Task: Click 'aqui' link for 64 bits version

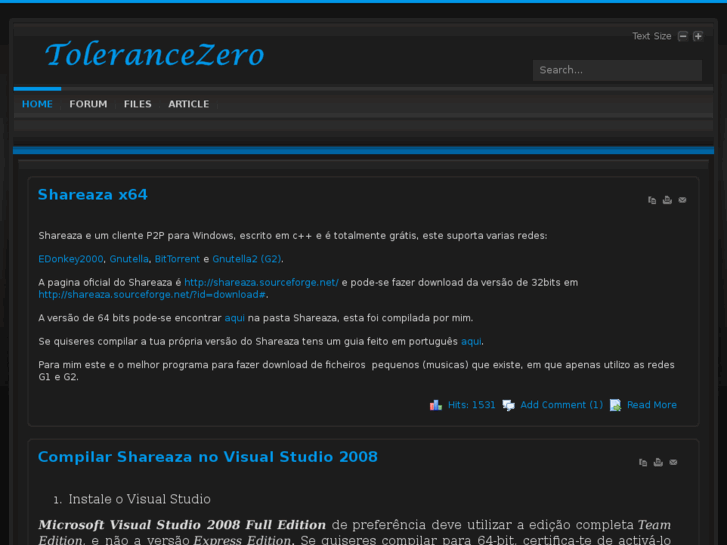Action: coord(235,318)
